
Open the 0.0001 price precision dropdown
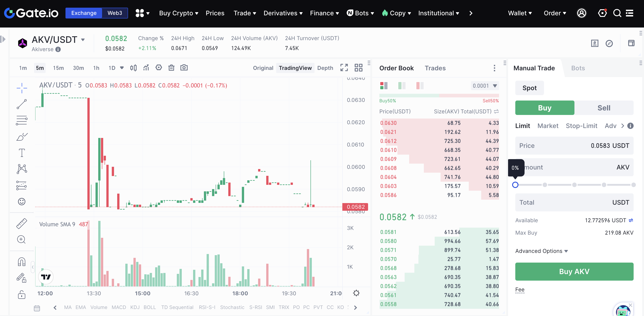click(x=485, y=86)
